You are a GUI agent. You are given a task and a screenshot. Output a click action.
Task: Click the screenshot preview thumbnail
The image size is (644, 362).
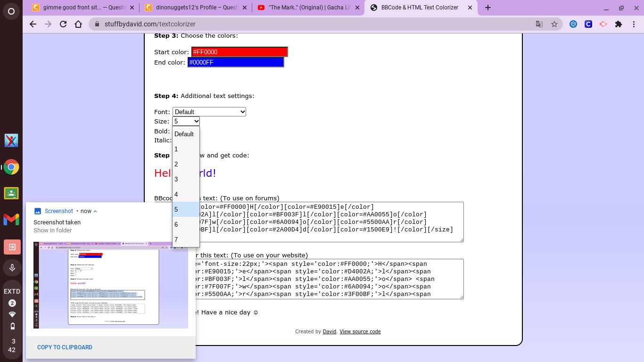[111, 285]
